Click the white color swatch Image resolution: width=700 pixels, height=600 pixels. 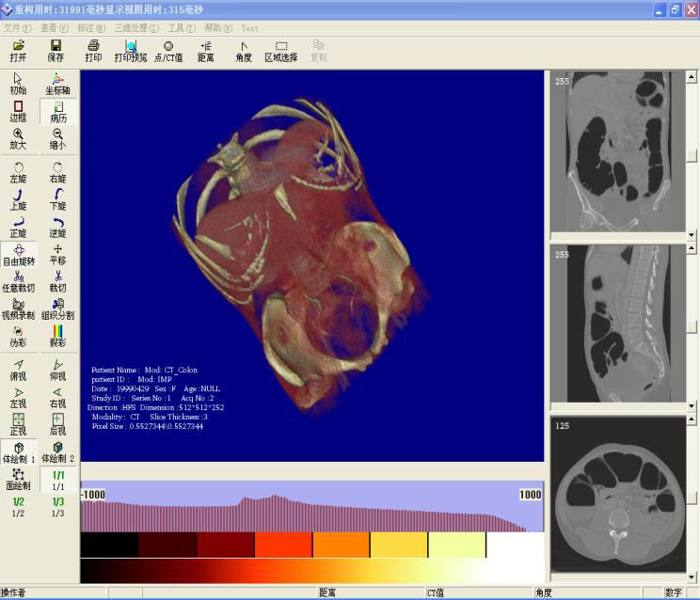516,545
